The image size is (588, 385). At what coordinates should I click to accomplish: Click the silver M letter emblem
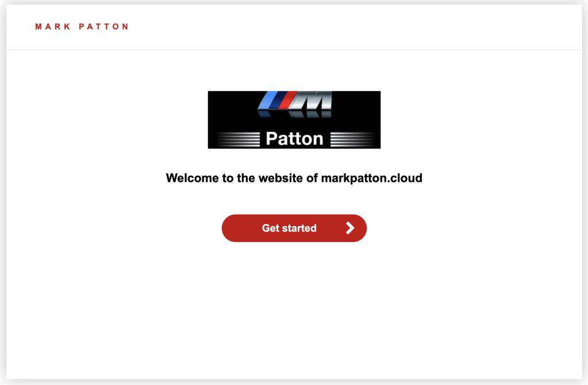pos(313,101)
